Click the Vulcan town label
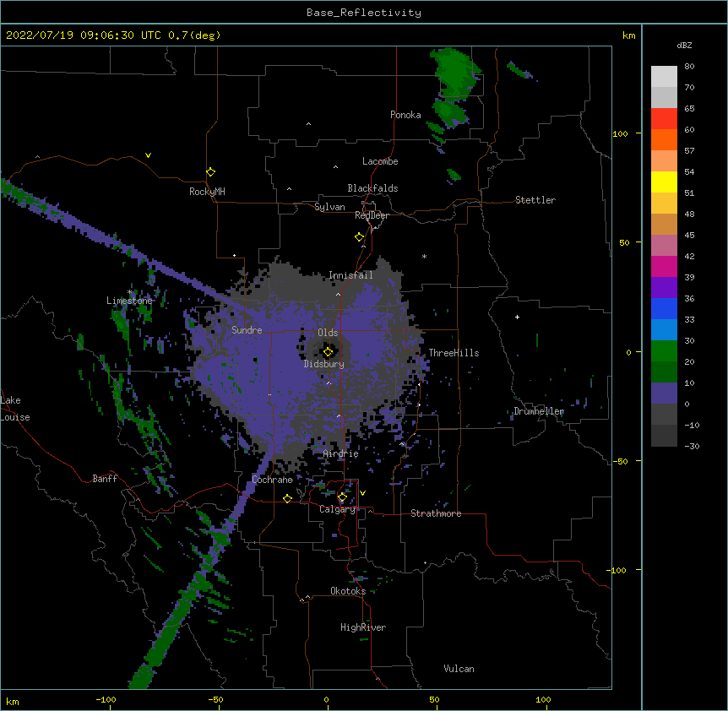This screenshot has width=728, height=711. tap(459, 669)
